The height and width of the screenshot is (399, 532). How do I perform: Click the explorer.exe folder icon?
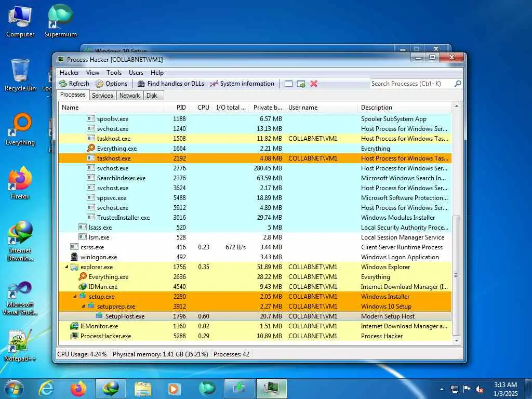pyautogui.click(x=75, y=267)
